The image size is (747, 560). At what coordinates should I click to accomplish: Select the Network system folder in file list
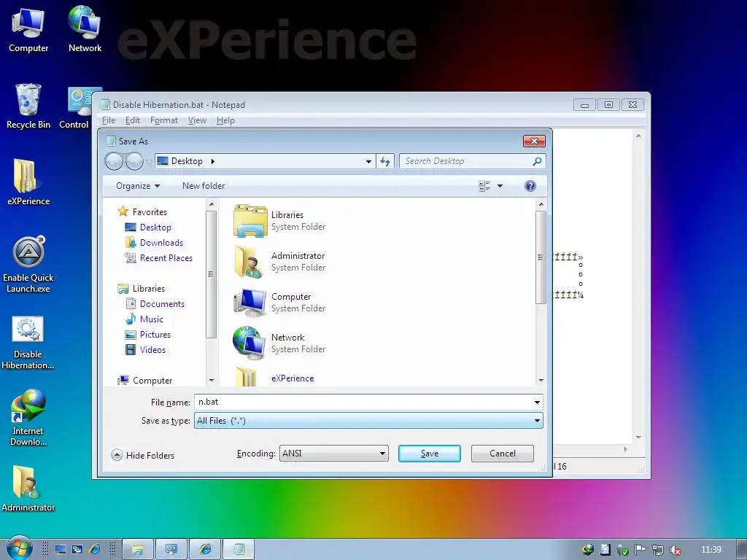click(x=281, y=343)
